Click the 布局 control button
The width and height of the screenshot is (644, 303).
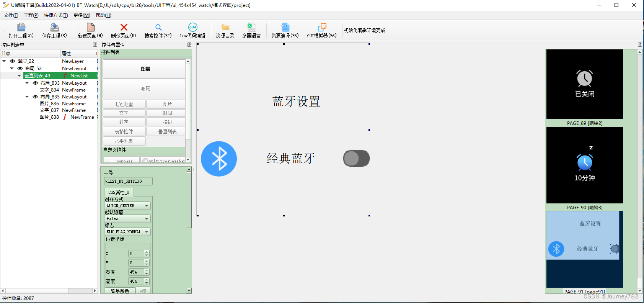point(144,88)
